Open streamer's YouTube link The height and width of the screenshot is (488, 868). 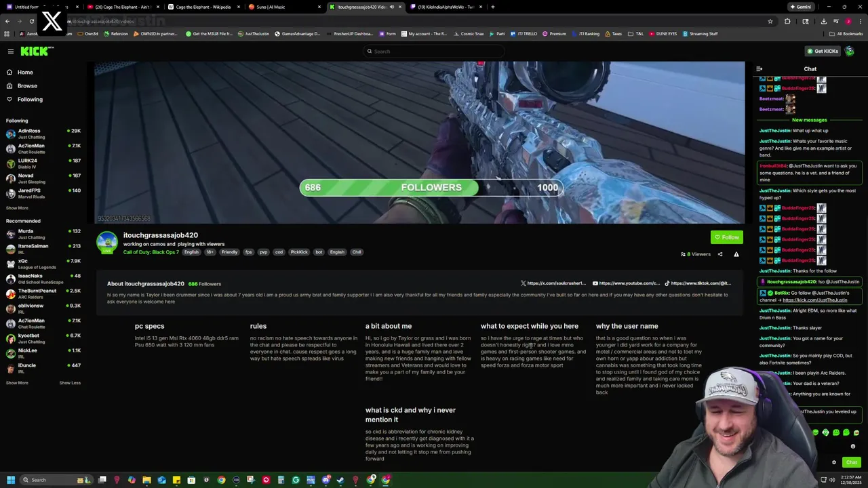(626, 283)
